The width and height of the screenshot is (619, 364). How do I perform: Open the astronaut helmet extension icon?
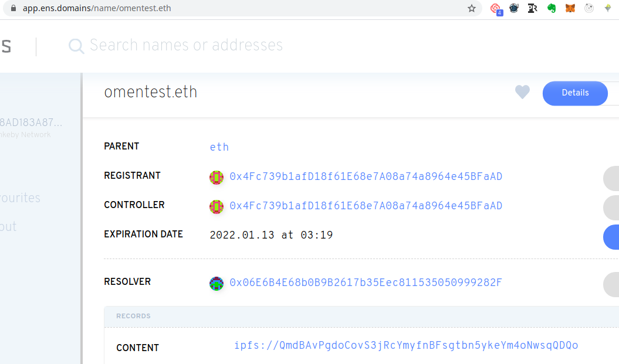pyautogui.click(x=514, y=8)
